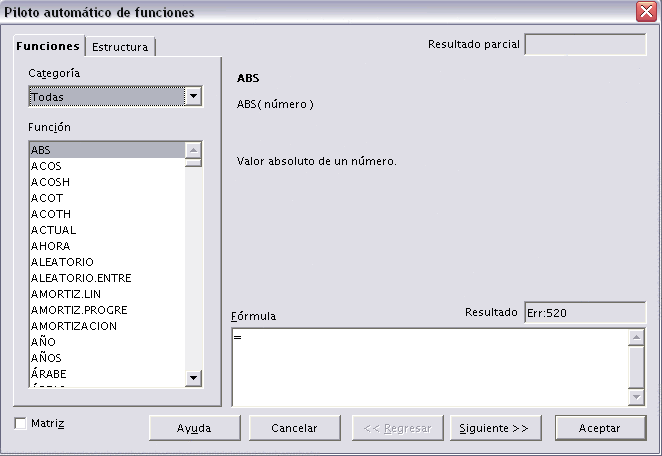Switch to the Estructura tab

120,47
